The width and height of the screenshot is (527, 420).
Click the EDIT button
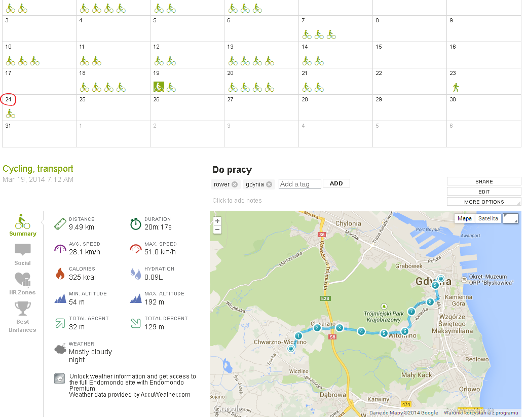click(484, 192)
